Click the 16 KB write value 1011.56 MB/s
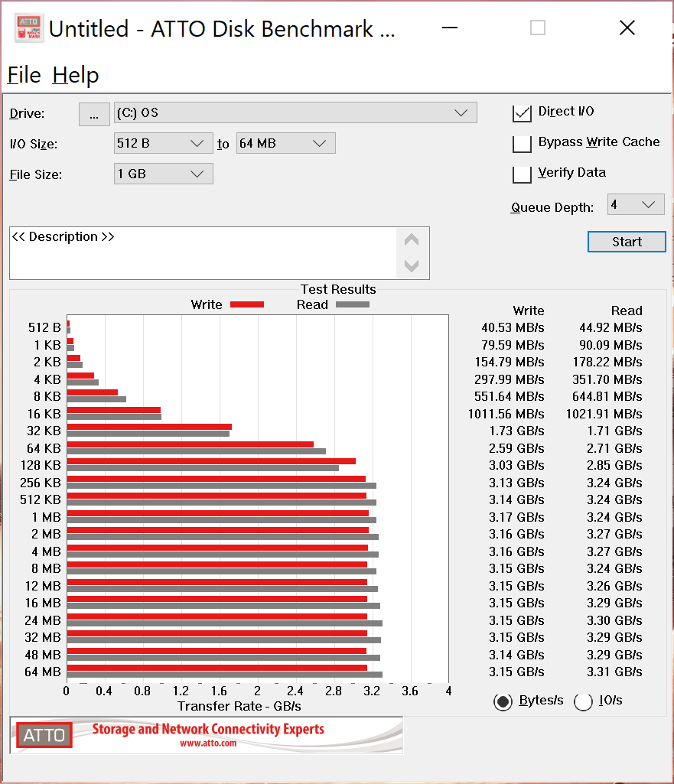Viewport: 674px width, 784px height. (506, 414)
